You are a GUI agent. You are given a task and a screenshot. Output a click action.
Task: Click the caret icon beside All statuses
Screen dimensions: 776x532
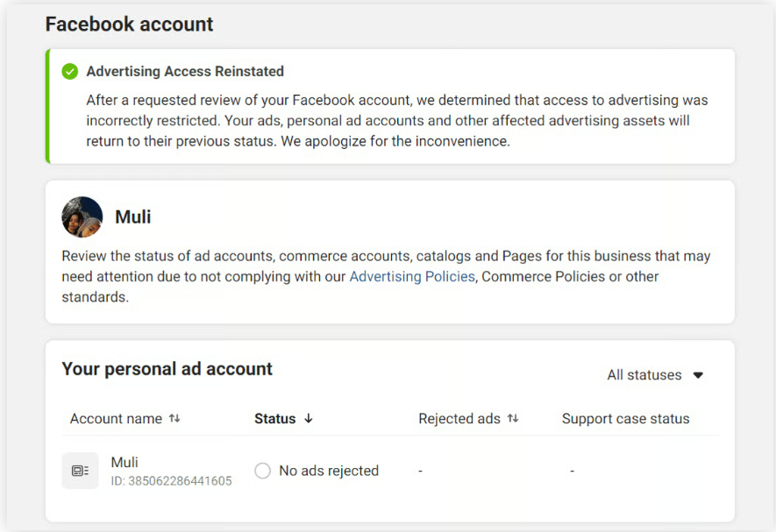(699, 375)
